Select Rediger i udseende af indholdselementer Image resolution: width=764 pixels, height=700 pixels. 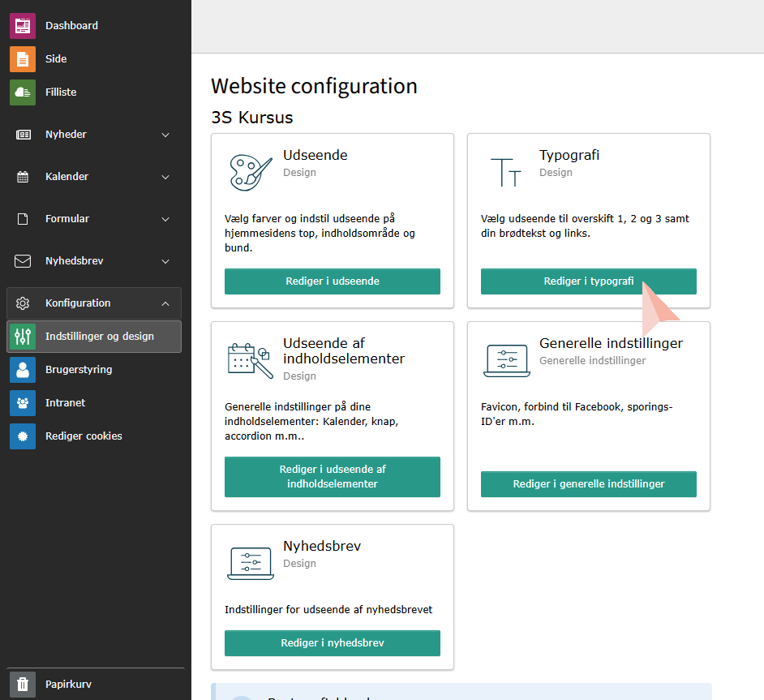[332, 477]
